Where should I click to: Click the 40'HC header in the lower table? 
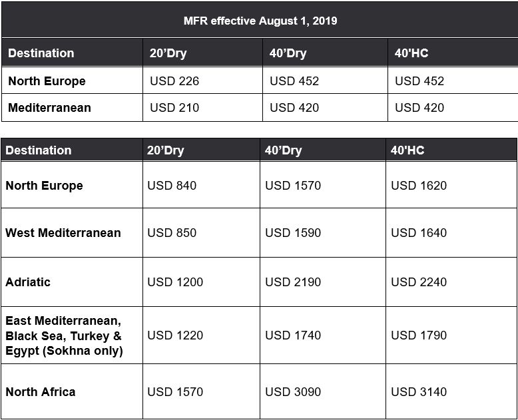[407, 150]
